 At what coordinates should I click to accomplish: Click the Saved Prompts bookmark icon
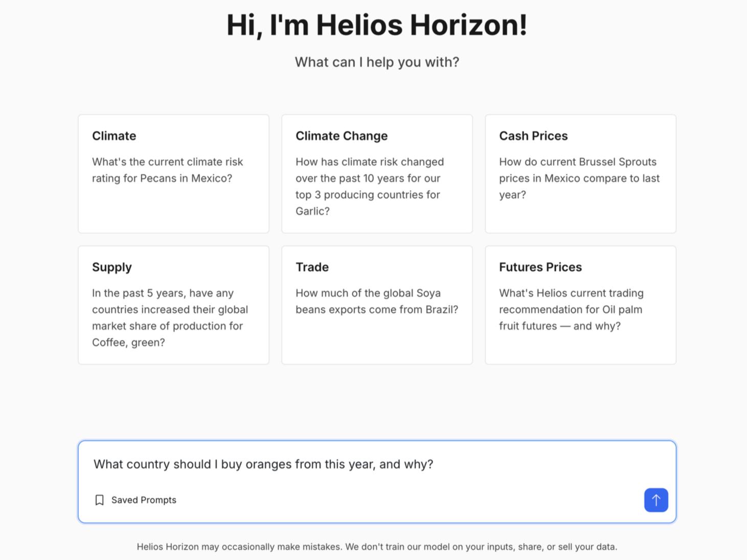tap(100, 500)
